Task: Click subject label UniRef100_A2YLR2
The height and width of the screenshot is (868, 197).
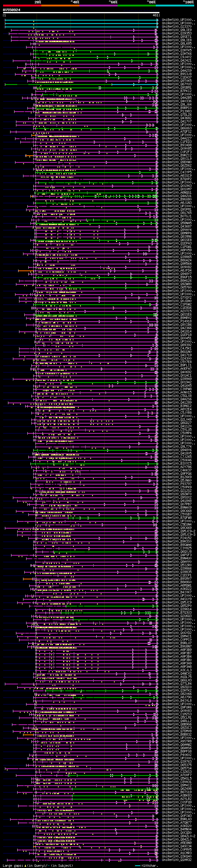Action: coord(177,799)
